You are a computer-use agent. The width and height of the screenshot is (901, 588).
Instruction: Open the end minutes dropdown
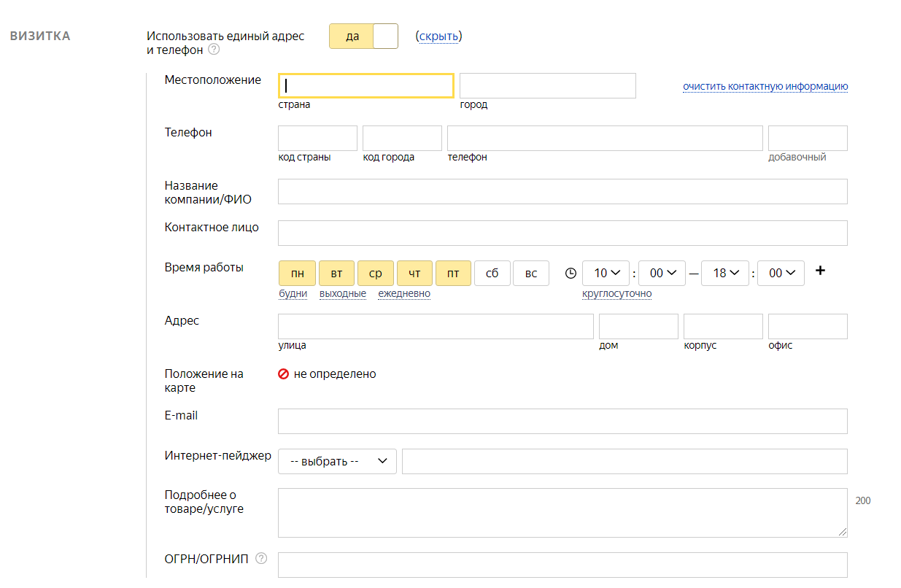(x=781, y=274)
